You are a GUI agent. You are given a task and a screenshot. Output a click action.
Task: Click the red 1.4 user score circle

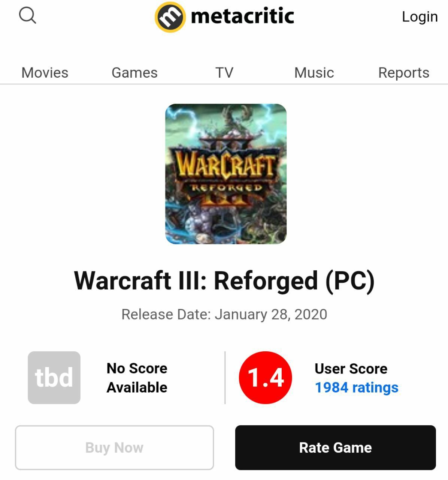click(266, 378)
